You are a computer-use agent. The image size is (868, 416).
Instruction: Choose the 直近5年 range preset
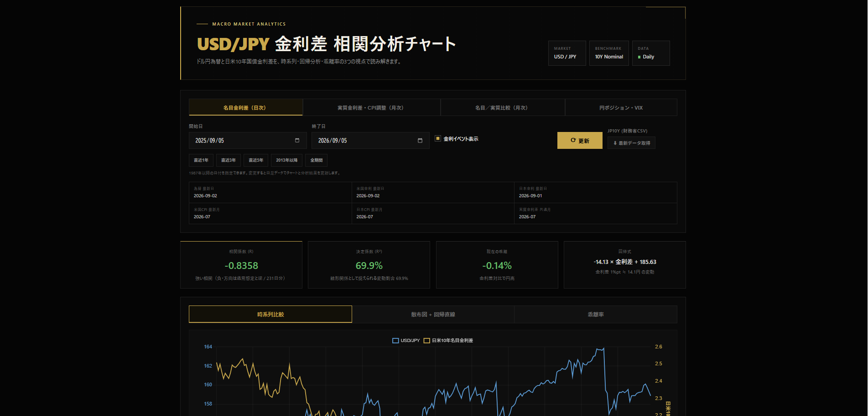coord(256,160)
